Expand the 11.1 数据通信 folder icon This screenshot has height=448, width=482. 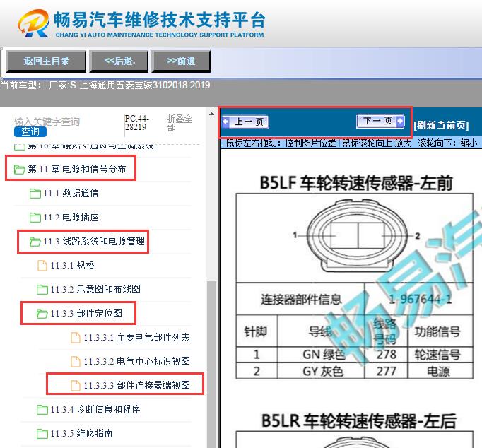35,194
